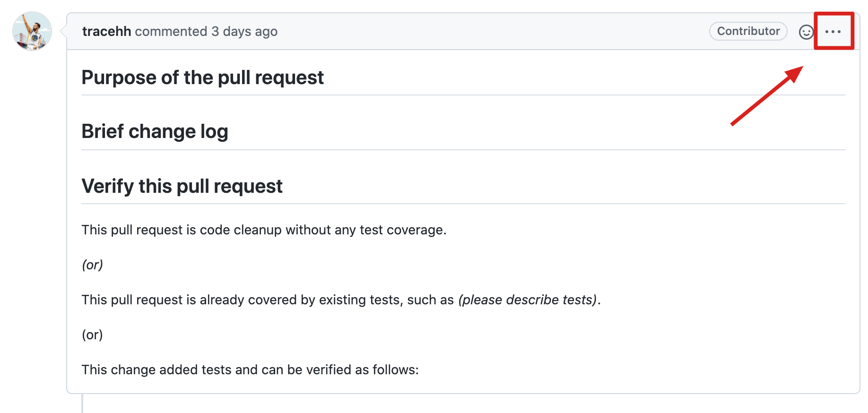
Task: Click 'This change added tests' sentence
Action: point(250,370)
